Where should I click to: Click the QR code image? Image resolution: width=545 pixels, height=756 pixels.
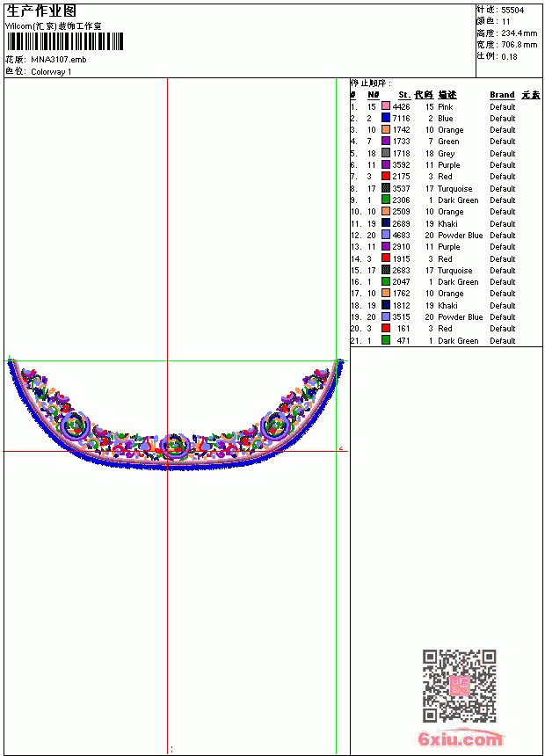[459, 686]
